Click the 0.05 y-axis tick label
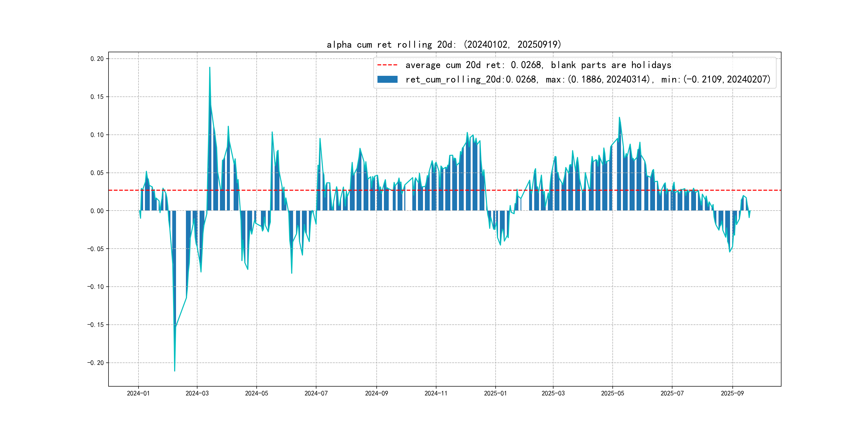Screen dimensions: 868x434 (97, 173)
